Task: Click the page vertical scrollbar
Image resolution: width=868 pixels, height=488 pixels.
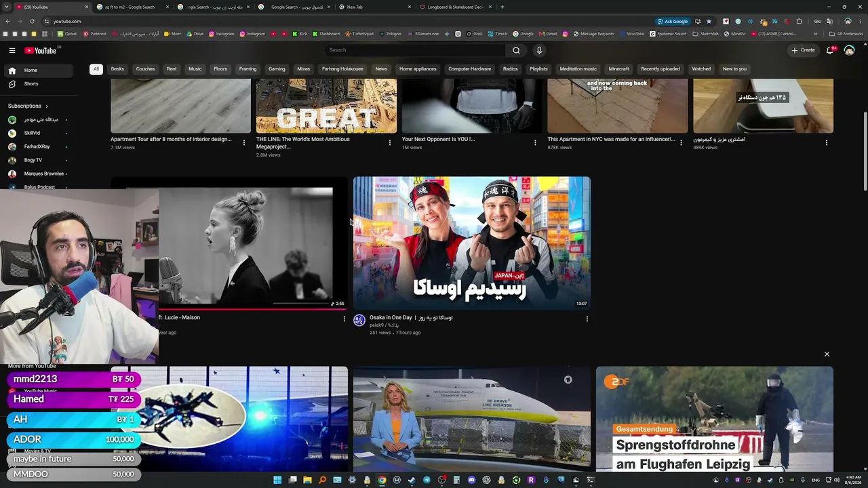Action: tap(865, 150)
